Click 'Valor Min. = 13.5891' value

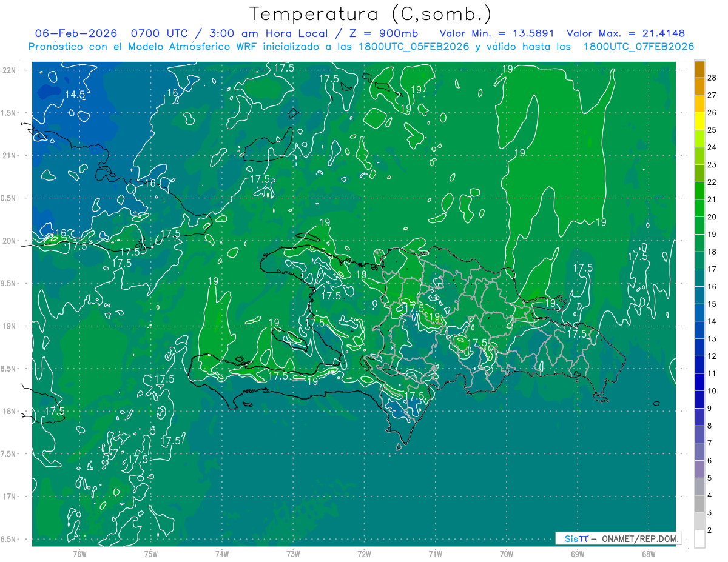point(497,33)
